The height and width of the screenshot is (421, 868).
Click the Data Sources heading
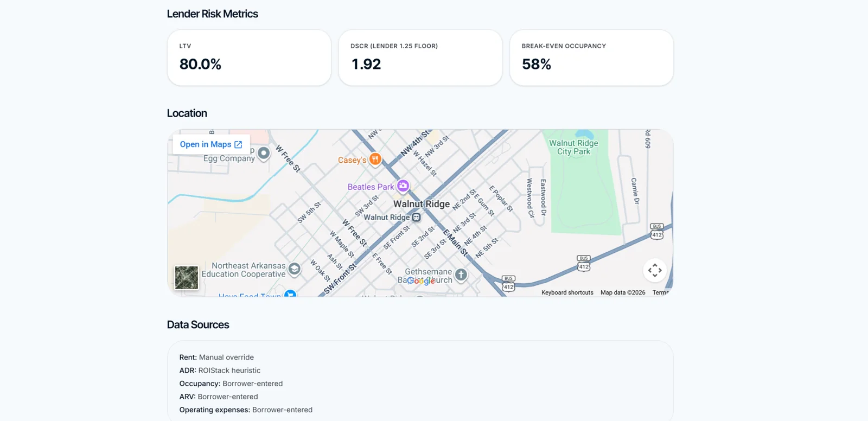coord(198,325)
